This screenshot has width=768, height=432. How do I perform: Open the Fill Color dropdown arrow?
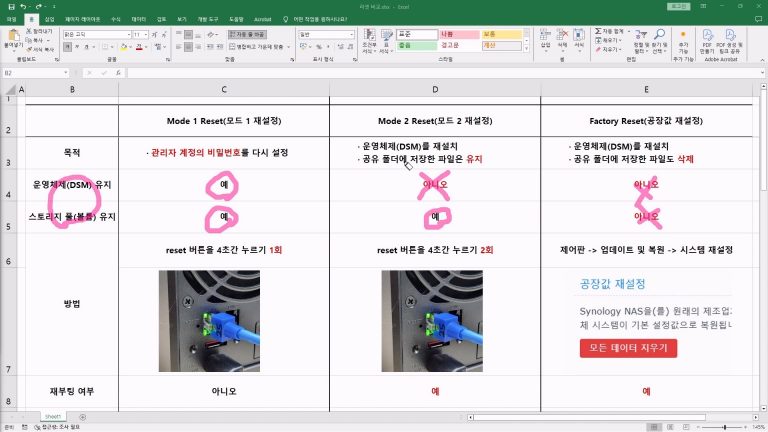tap(130, 47)
